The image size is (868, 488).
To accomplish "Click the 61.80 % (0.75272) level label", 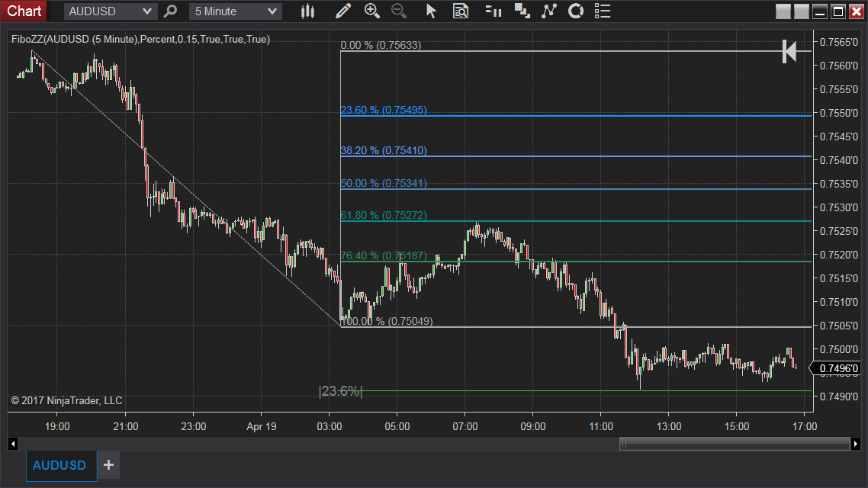I will [x=384, y=215].
